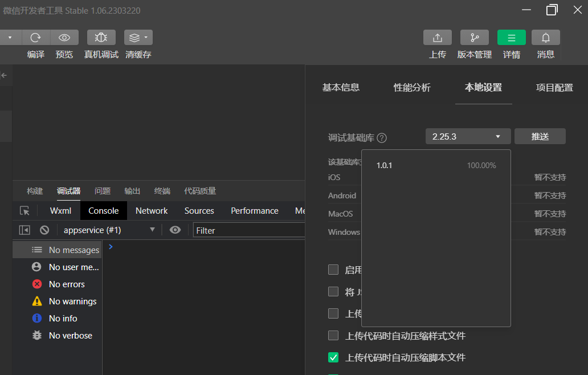The height and width of the screenshot is (375, 588).
Task: Minimize the WeChat DevTools window
Action: pyautogui.click(x=526, y=10)
